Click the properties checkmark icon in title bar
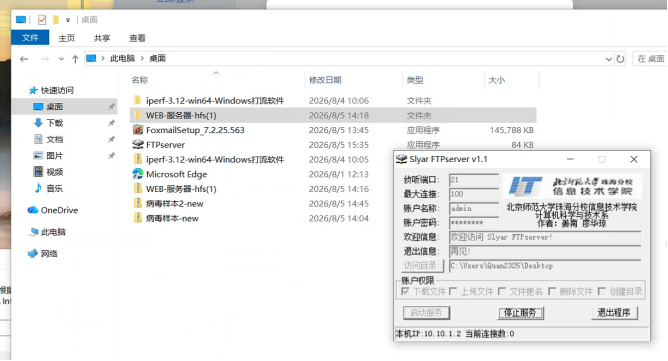The width and height of the screenshot is (668, 361). (42, 20)
